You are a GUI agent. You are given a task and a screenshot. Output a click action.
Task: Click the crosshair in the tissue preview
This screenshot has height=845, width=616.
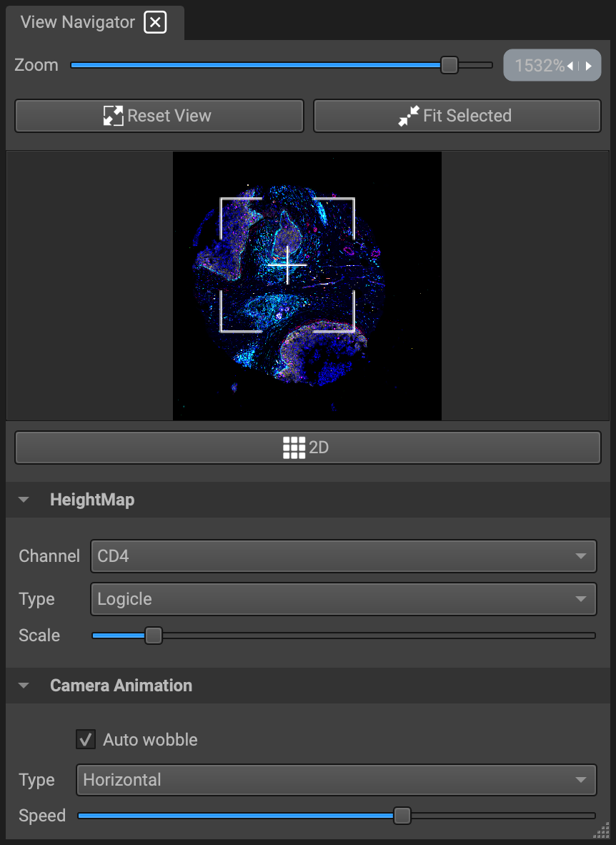287,265
